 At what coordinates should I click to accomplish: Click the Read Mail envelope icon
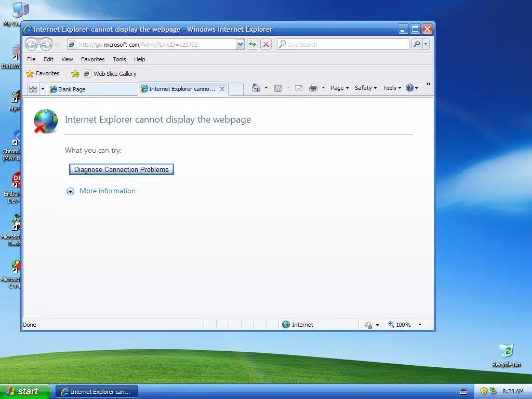click(x=299, y=88)
